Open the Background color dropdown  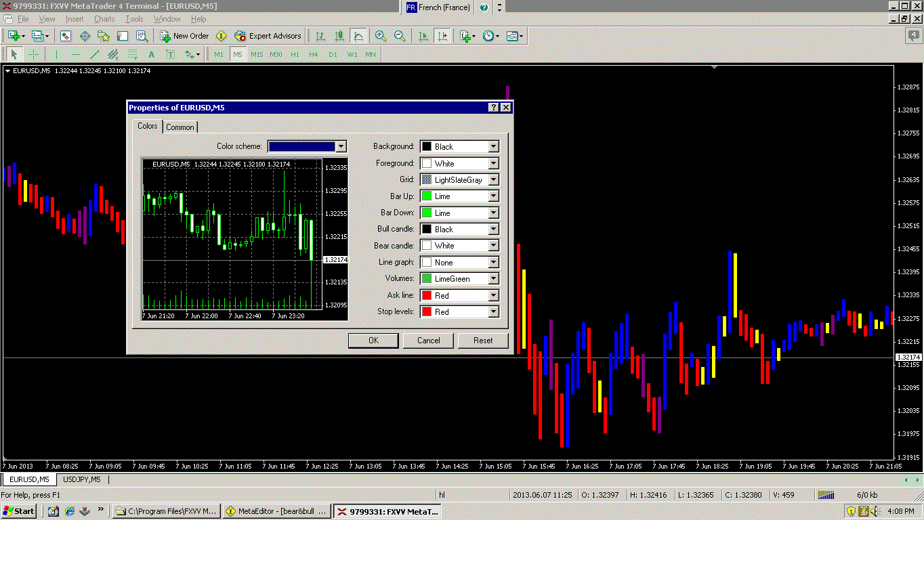493,146
